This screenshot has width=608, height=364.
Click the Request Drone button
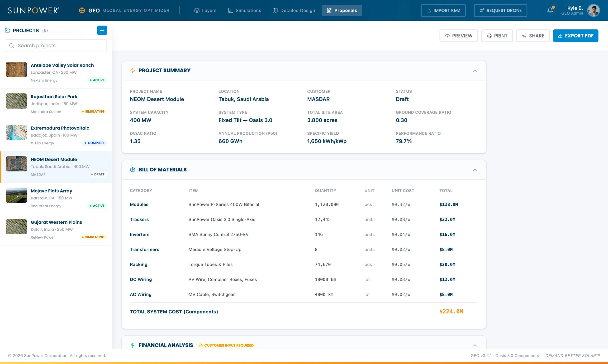point(500,10)
